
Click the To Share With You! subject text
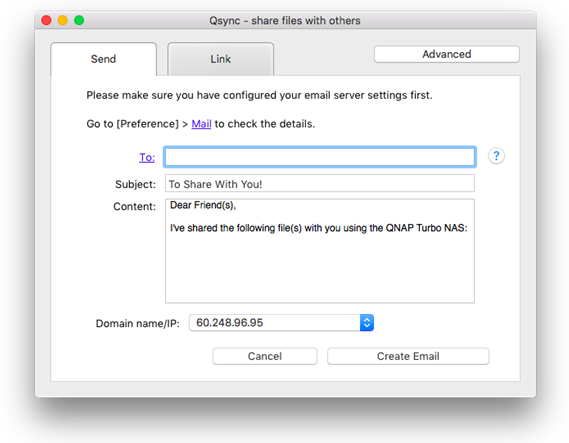(216, 184)
